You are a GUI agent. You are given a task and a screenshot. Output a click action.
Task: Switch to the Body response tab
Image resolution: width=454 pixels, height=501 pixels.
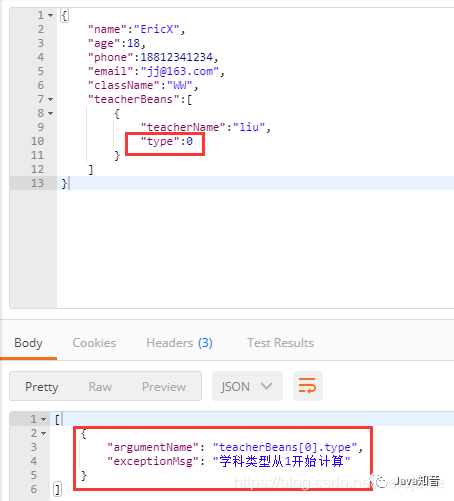click(x=28, y=343)
